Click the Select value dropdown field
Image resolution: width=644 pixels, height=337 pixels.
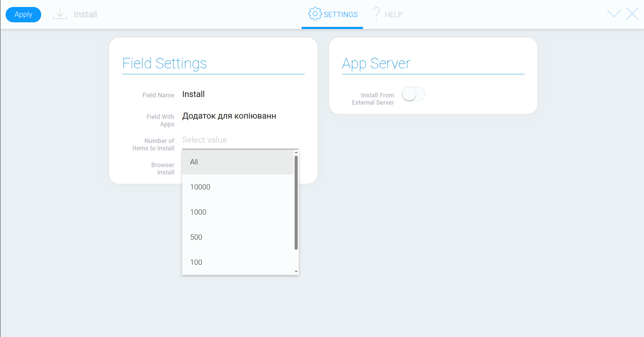(240, 140)
